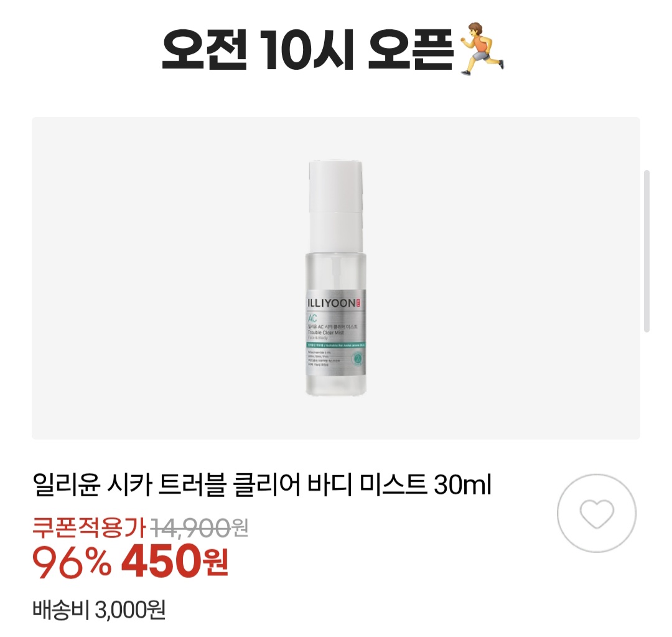This screenshot has height=637, width=672.
Task: Click the transparent base of the mist bottle
Action: [336, 385]
